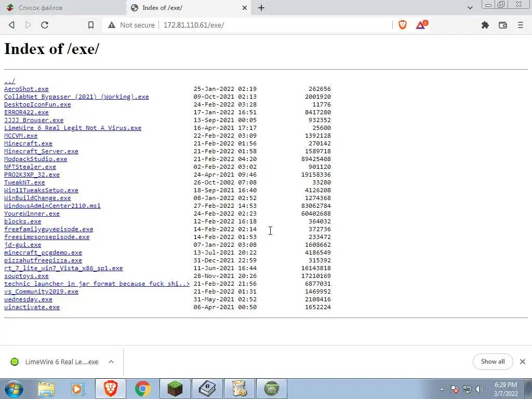Click the Minecraft.exe link
The width and height of the screenshot is (532, 399).
point(28,143)
